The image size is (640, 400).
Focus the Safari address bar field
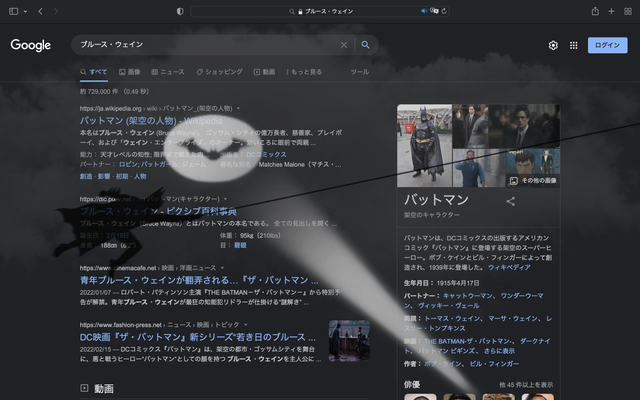(x=320, y=11)
